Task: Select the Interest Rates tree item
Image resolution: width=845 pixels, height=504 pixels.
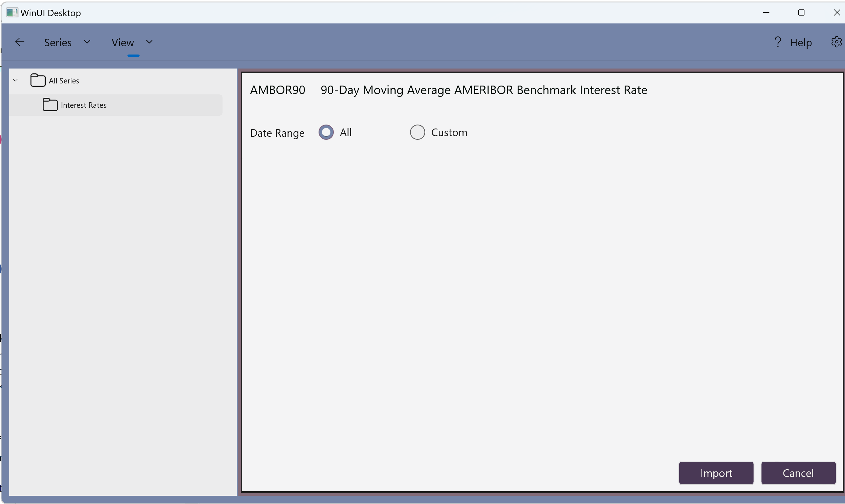Action: click(84, 105)
